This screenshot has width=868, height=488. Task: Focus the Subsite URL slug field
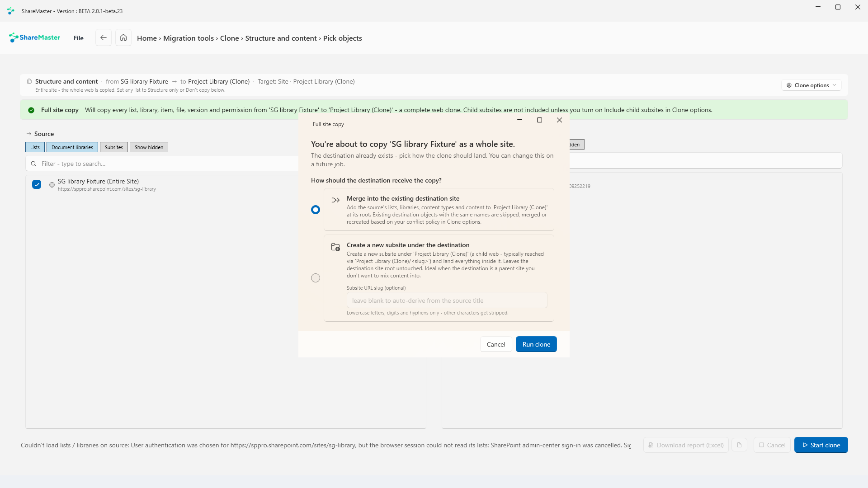pyautogui.click(x=447, y=300)
